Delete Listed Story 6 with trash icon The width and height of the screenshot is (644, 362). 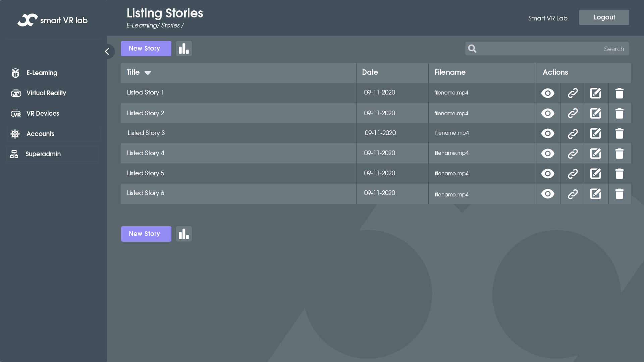(x=619, y=194)
